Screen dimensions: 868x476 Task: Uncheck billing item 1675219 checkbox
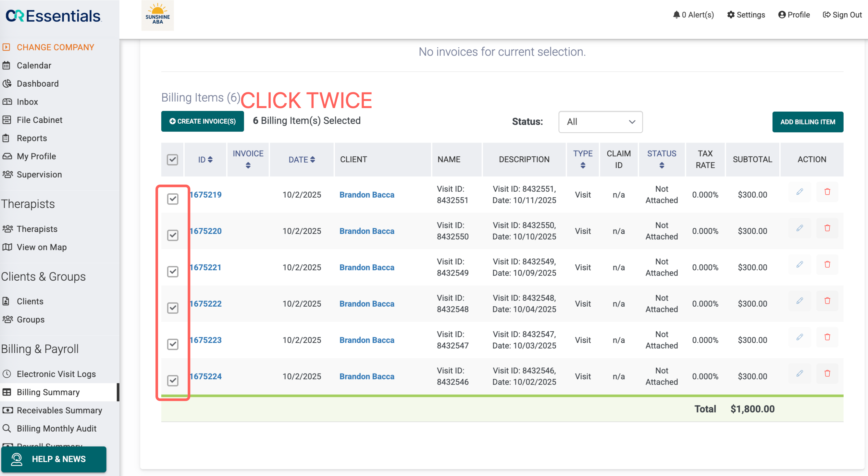click(172, 199)
